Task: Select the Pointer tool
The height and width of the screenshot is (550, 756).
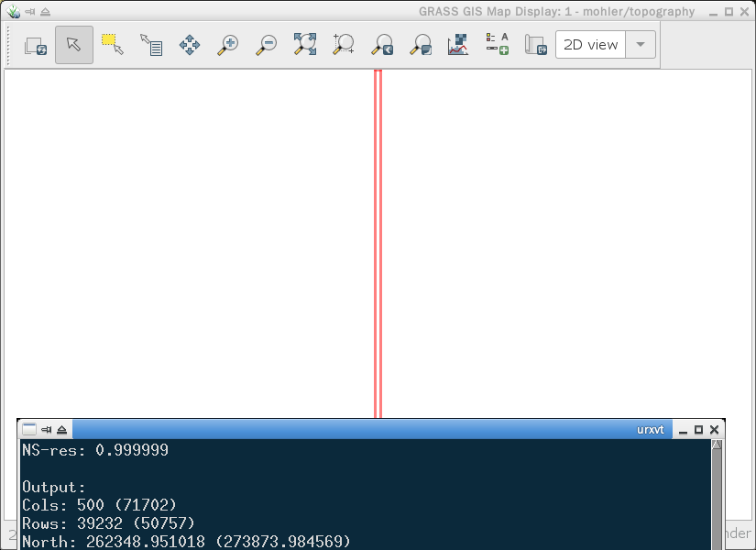Action: [74, 45]
